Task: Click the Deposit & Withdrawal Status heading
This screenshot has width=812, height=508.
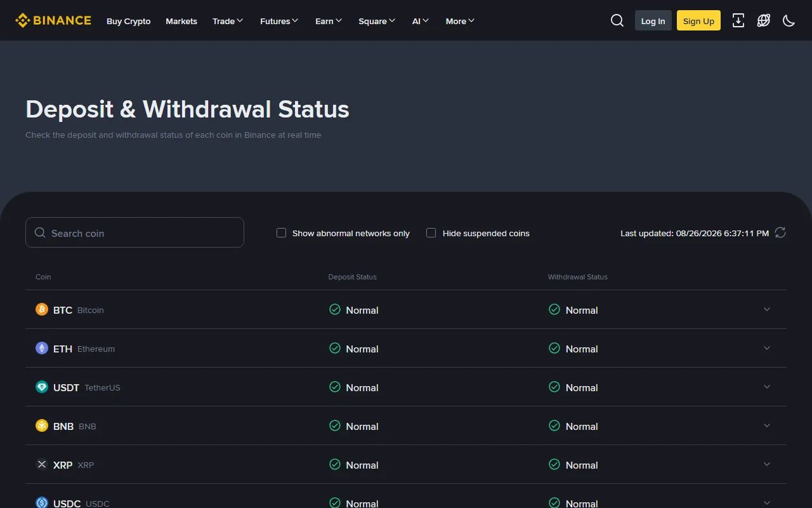Action: 188,109
